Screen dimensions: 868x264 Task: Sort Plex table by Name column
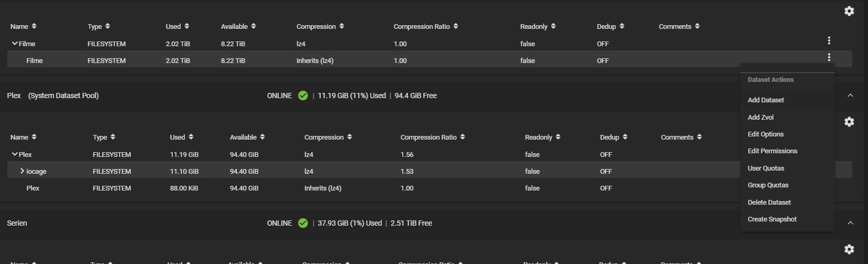(x=24, y=137)
